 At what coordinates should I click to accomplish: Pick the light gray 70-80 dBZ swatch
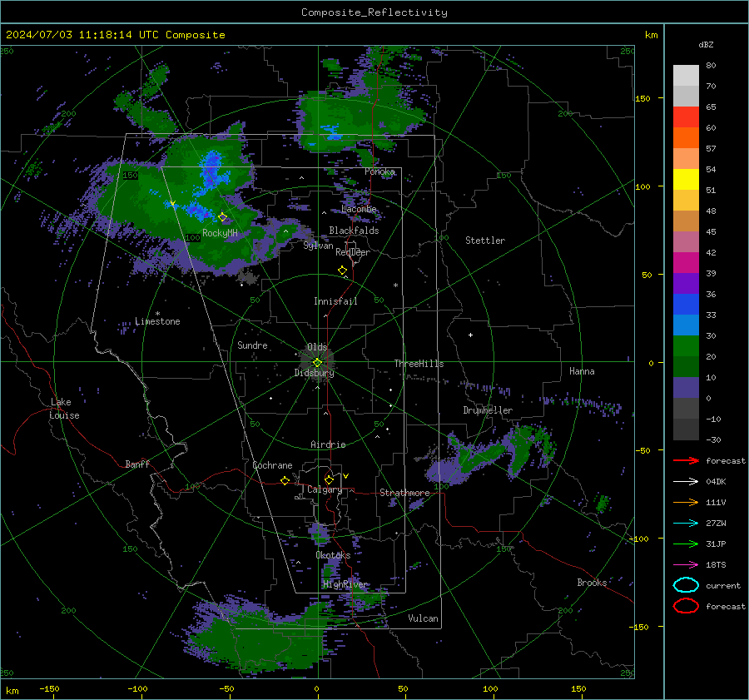pyautogui.click(x=686, y=75)
